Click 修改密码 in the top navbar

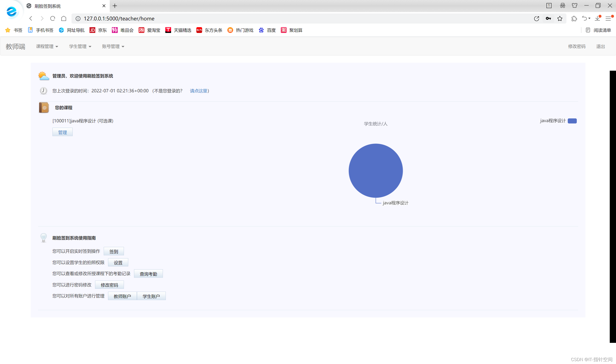click(577, 46)
